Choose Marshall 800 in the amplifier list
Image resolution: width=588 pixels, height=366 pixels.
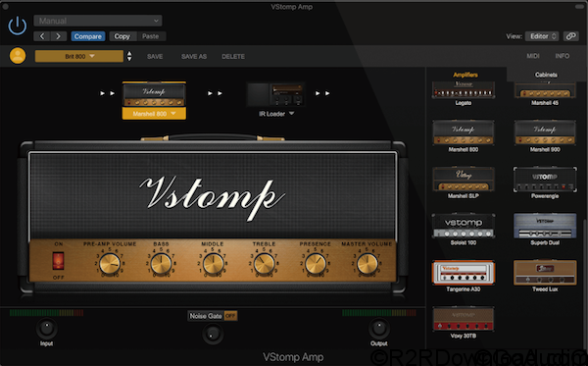click(464, 135)
